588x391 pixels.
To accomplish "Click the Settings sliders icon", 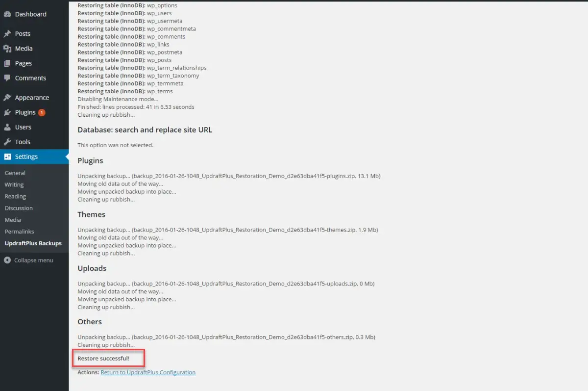I will coord(7,156).
